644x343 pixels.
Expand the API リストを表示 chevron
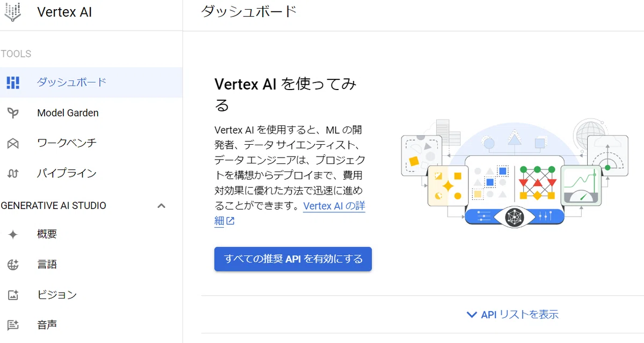click(x=472, y=315)
